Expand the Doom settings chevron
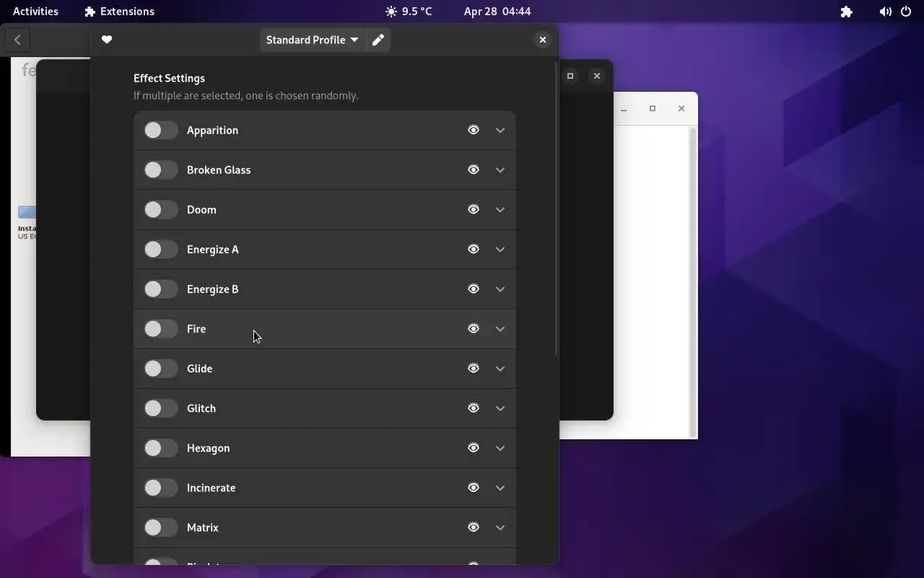924x578 pixels. coord(500,210)
